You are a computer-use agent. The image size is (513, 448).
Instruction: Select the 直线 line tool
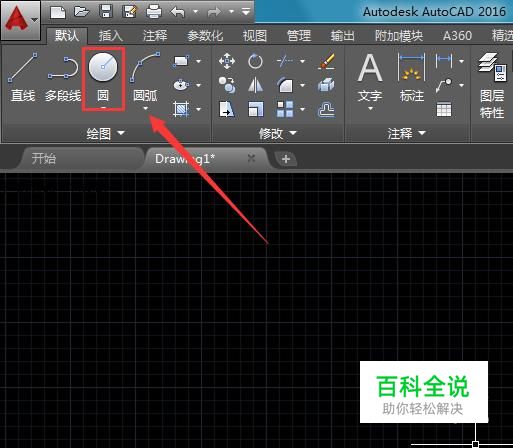23,77
